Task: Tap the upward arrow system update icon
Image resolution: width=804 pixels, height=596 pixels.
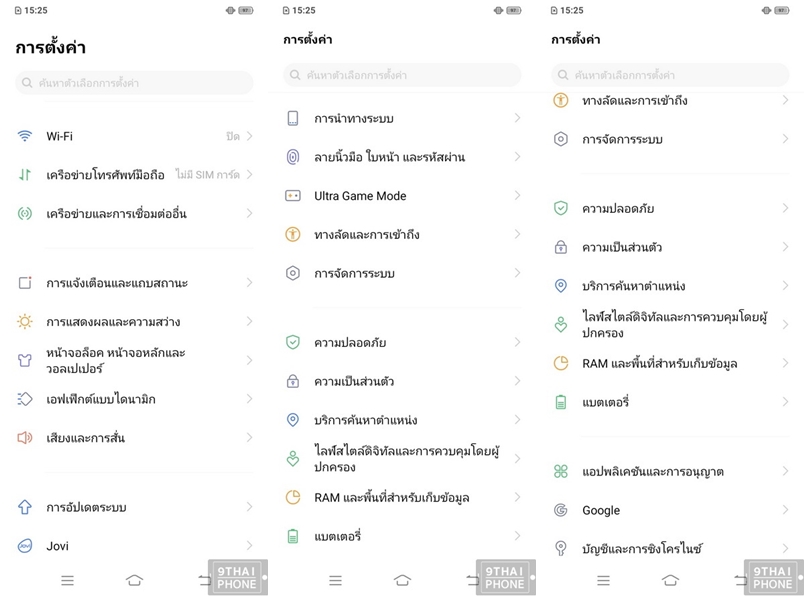Action: [x=25, y=507]
